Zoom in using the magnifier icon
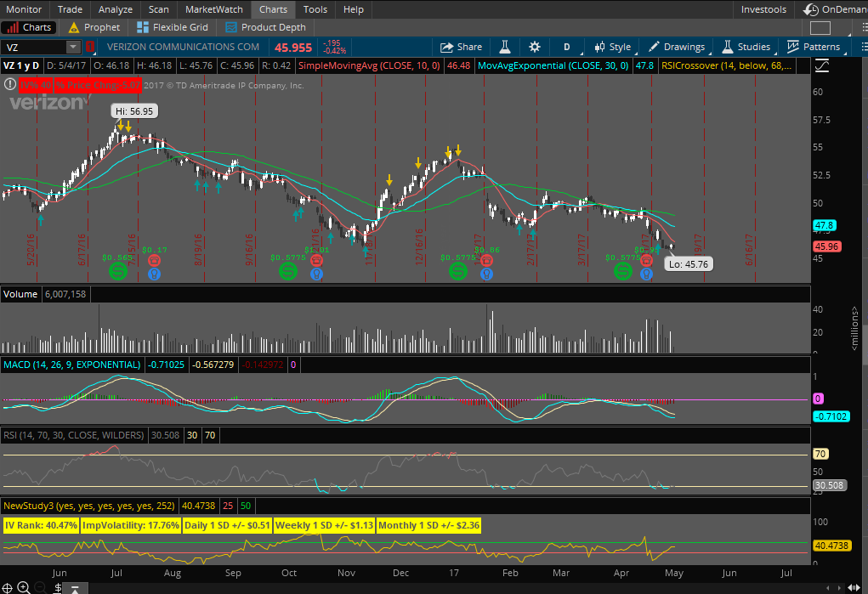Image resolution: width=868 pixels, height=594 pixels. (22, 586)
